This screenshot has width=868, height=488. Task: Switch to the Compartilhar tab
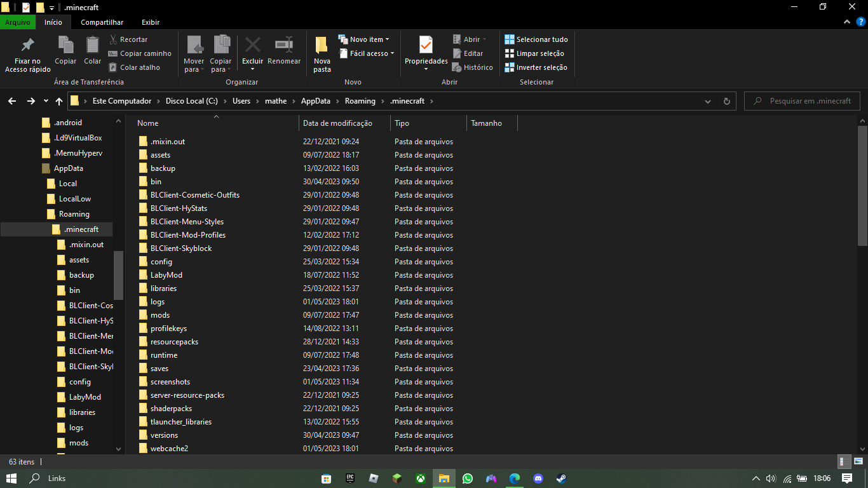(102, 22)
